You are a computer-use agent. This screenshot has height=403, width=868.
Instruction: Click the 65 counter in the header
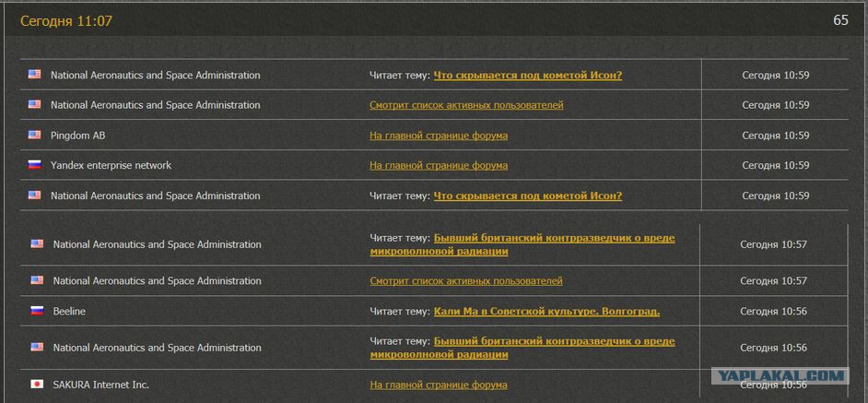tap(840, 20)
